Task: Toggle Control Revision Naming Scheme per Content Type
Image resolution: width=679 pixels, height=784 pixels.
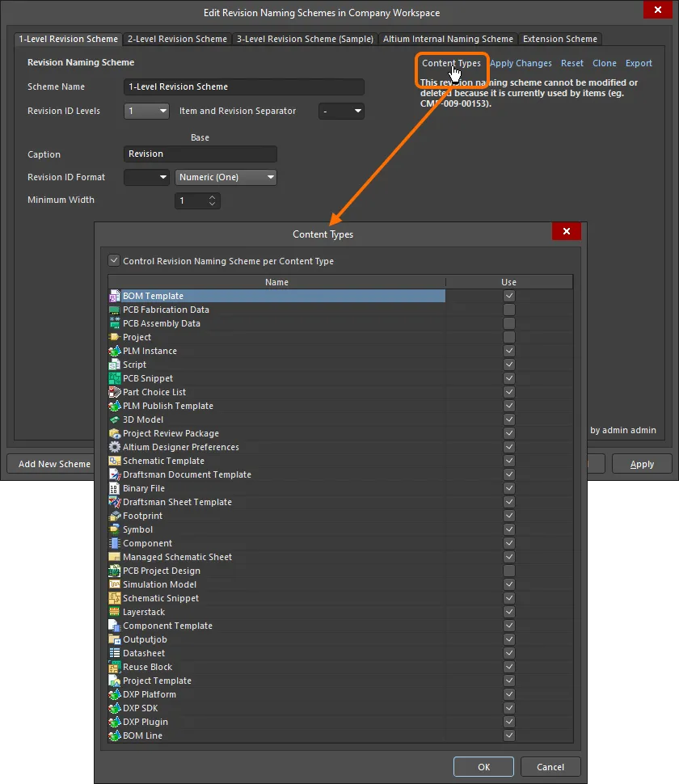Action: pyautogui.click(x=114, y=260)
